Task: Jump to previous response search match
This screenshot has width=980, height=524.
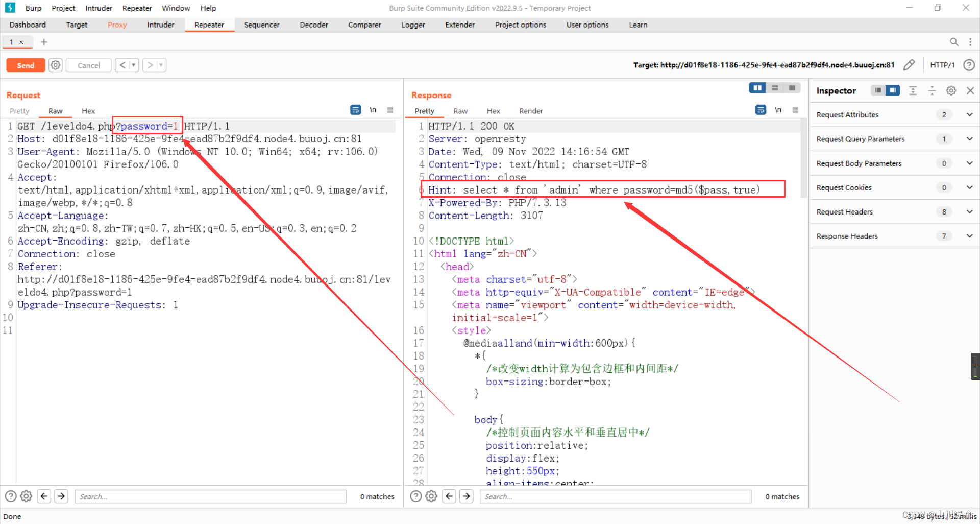Action: [x=449, y=496]
